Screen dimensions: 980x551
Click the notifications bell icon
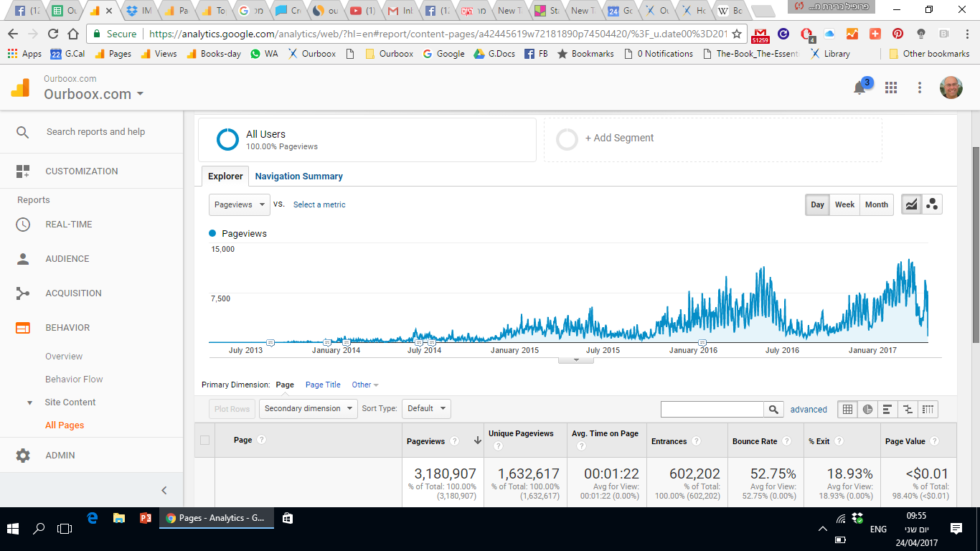tap(859, 88)
